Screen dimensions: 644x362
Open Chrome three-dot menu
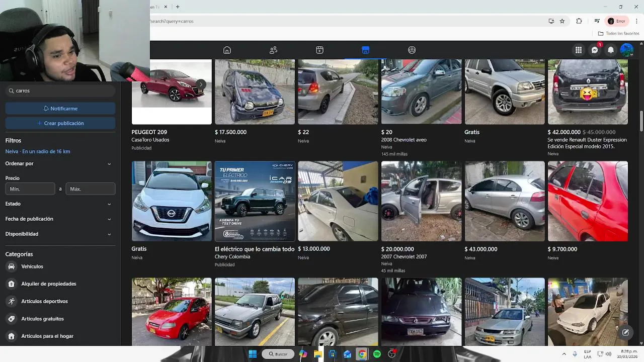coord(636,21)
